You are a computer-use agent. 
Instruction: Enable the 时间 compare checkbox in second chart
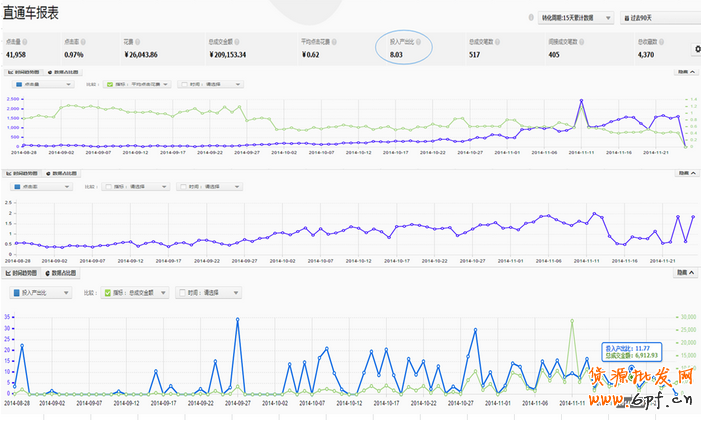point(183,186)
